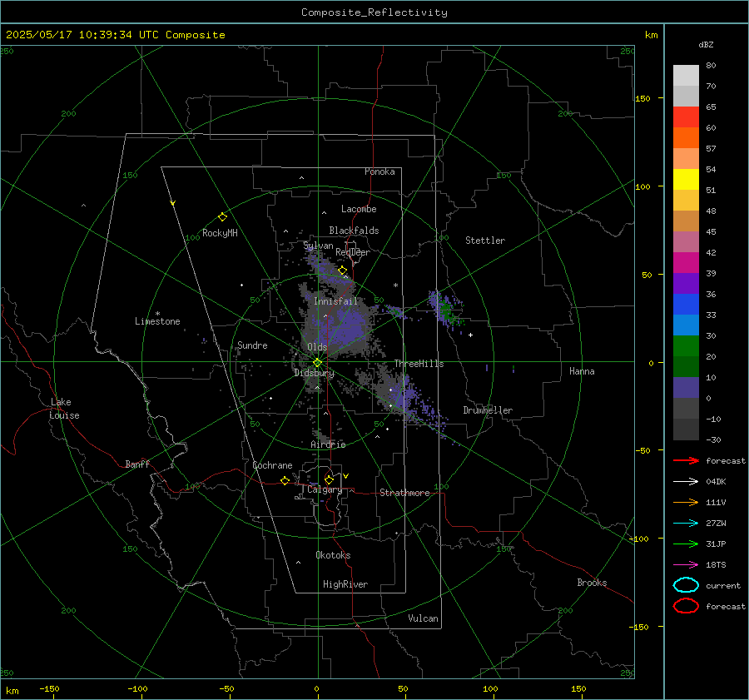Click the Lake Louise label
Screen dimensions: 749x700
click(64, 409)
